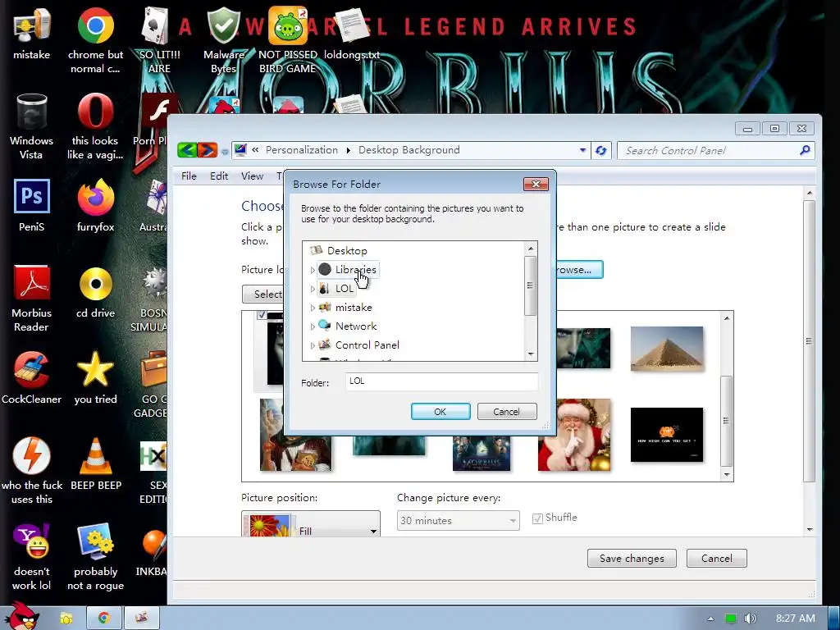Screen dimensions: 840x630
Task: Open the Fill picture position dropdown
Action: click(311, 524)
